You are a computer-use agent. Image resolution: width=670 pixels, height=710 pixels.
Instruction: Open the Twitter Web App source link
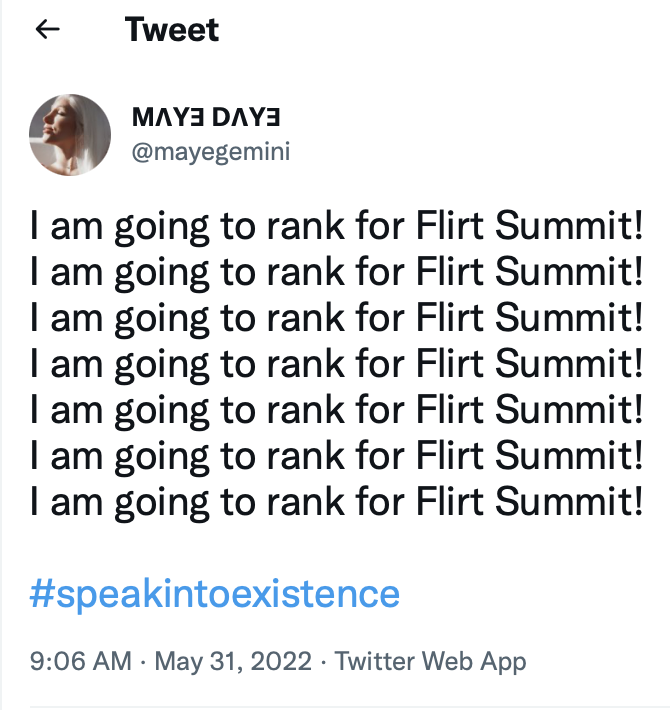[430, 661]
